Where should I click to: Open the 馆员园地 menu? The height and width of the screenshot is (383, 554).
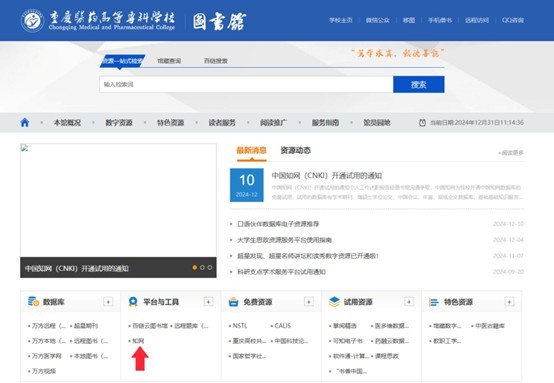377,123
